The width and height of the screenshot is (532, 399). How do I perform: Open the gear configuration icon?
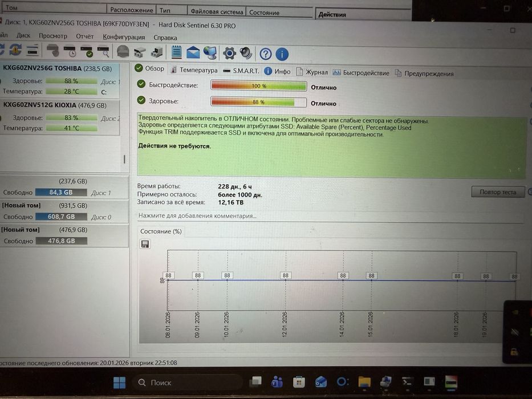tap(229, 53)
